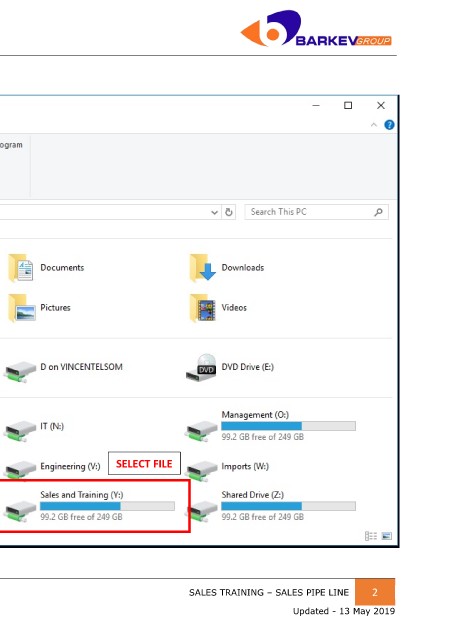This screenshot has height=640, width=452.
Task: Expand the address bar history dropdown
Action: [x=214, y=212]
